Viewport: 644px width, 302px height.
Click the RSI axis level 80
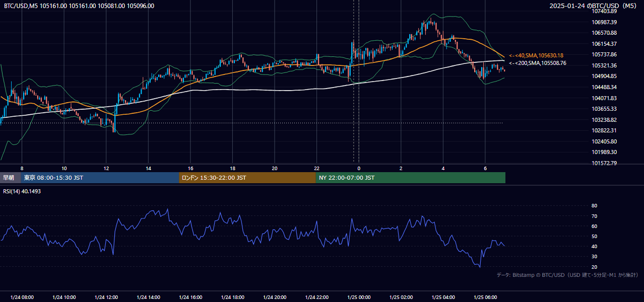tap(594, 206)
